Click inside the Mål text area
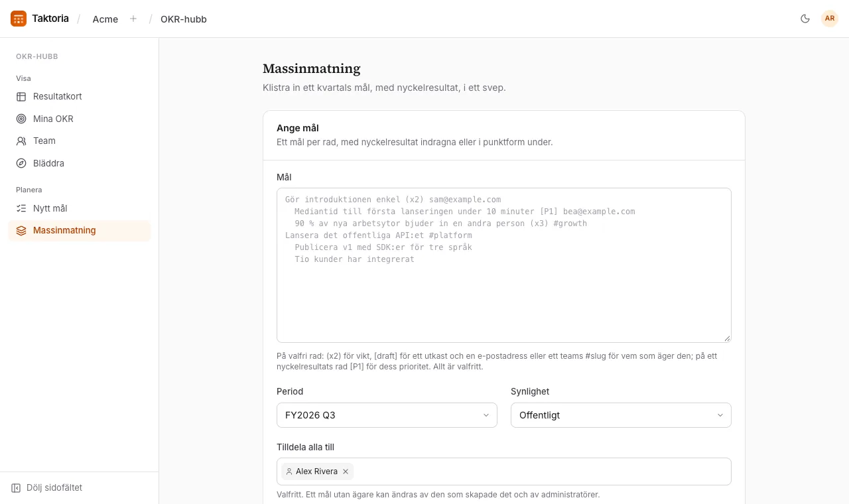The width and height of the screenshot is (849, 504). click(x=504, y=265)
